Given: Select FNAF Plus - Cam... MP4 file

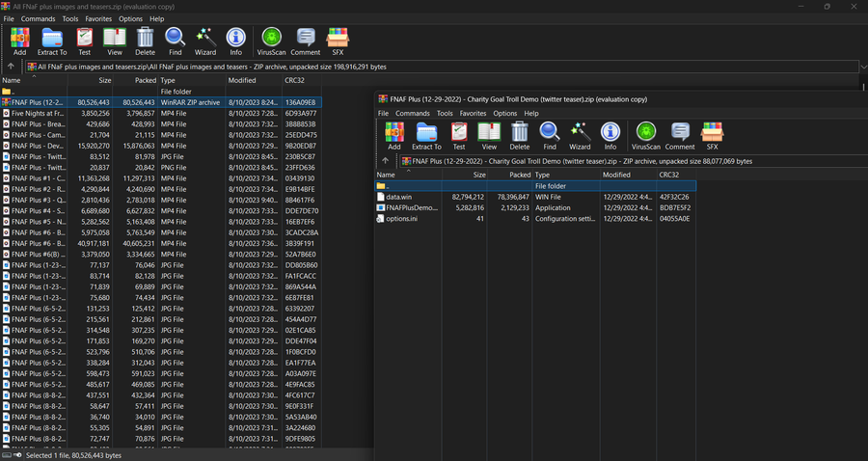Looking at the screenshot, I should tap(160, 135).
